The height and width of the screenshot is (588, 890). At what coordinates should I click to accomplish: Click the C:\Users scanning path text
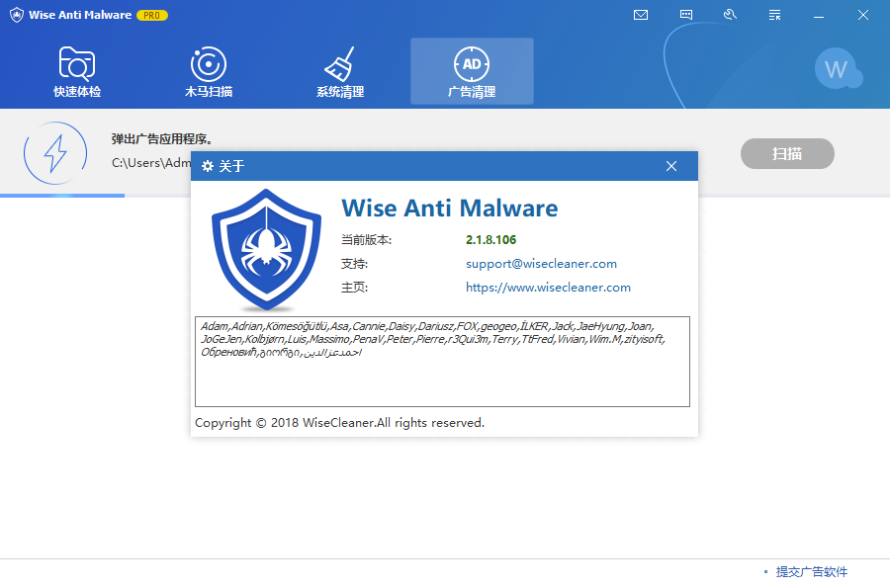(x=151, y=163)
